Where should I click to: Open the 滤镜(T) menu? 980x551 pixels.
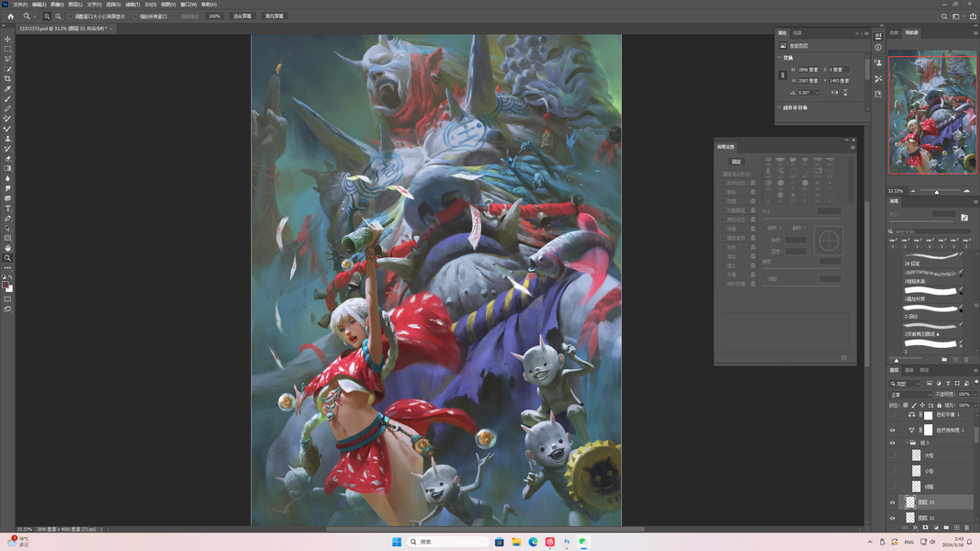(x=132, y=5)
